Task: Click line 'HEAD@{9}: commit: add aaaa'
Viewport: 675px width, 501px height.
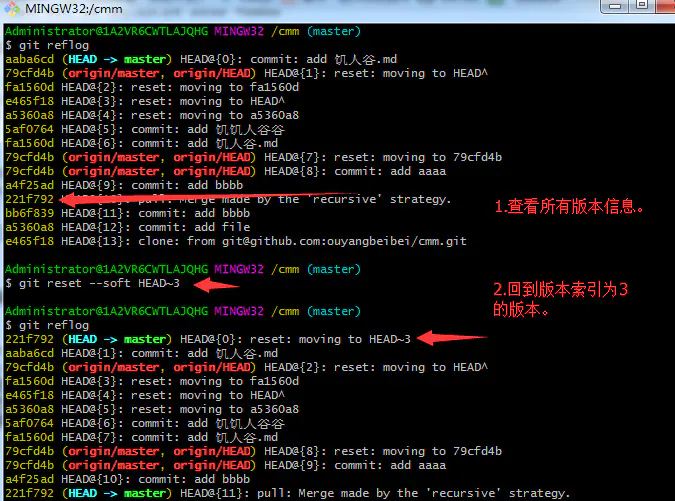Action: pyautogui.click(x=226, y=465)
